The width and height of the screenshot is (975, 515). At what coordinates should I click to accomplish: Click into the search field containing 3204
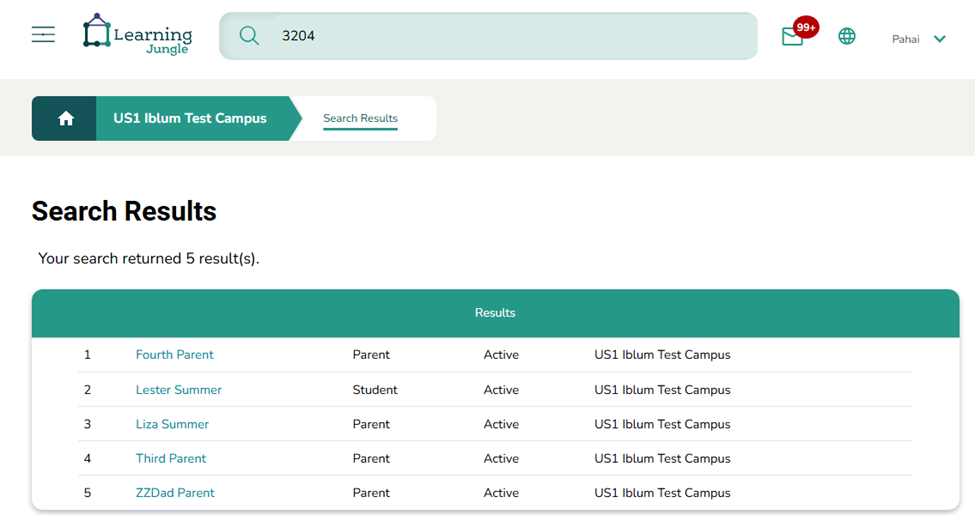(x=500, y=36)
